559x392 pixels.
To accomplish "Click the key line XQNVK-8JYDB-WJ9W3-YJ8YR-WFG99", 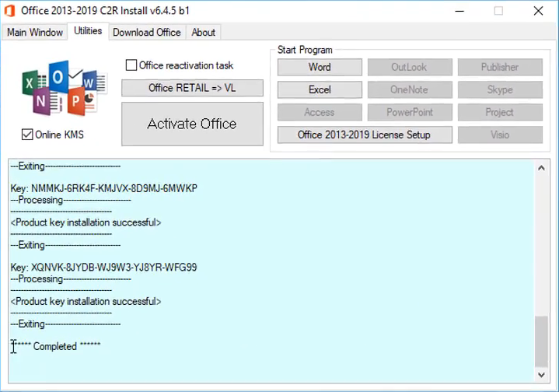I will click(103, 268).
